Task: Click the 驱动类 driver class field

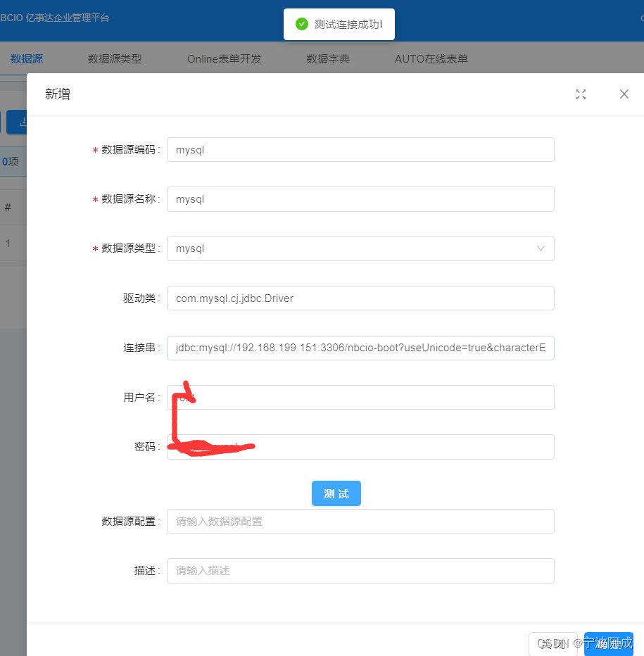Action: point(360,298)
